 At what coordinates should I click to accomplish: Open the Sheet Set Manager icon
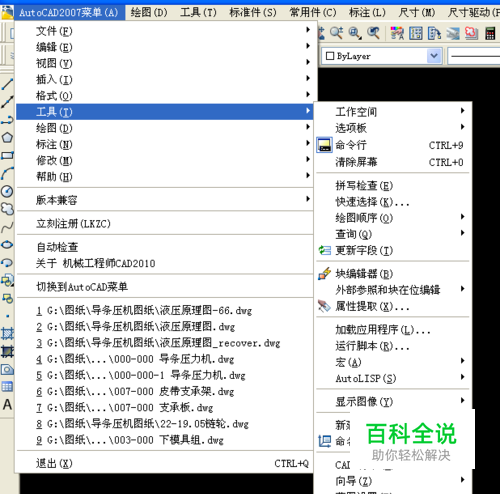pyautogui.click(x=453, y=33)
